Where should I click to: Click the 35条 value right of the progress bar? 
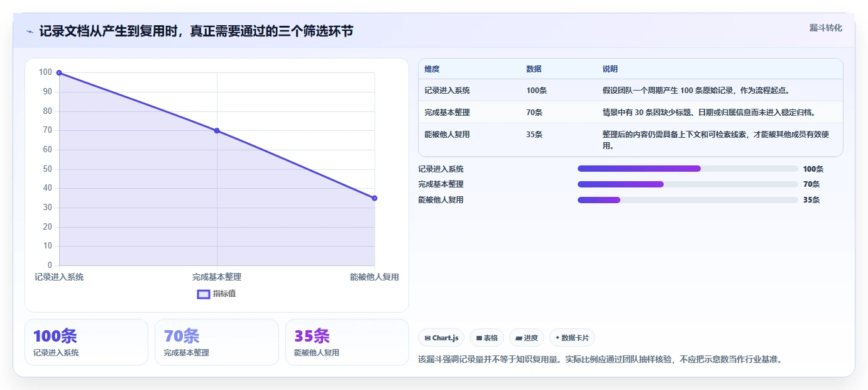[x=811, y=200]
